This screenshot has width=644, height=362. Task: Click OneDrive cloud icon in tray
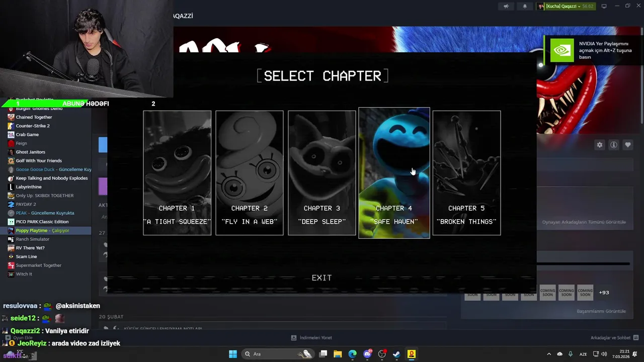[x=559, y=354]
